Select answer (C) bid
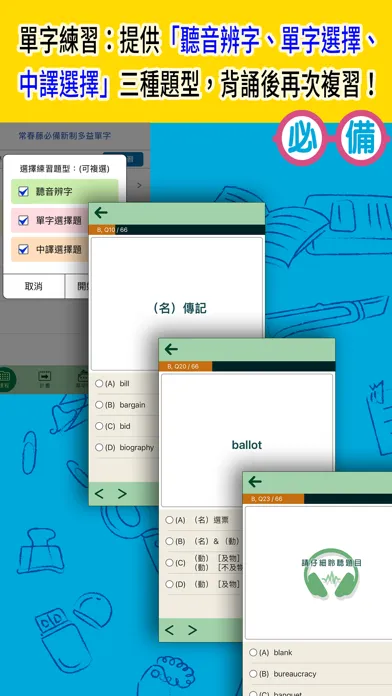 pyautogui.click(x=99, y=426)
